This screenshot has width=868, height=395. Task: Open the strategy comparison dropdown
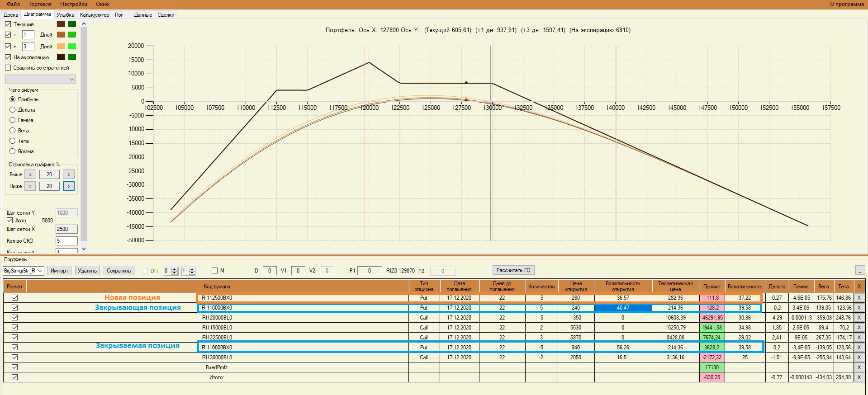click(x=40, y=80)
